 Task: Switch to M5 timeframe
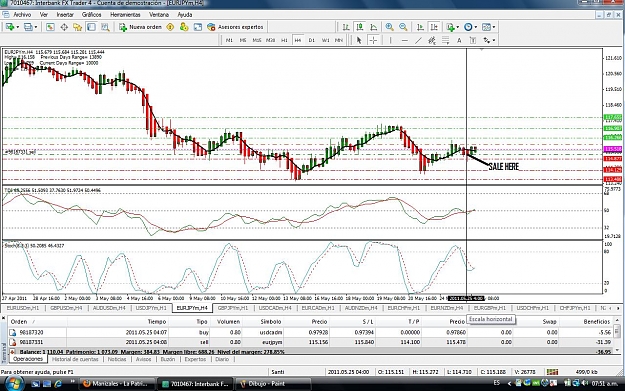243,40
